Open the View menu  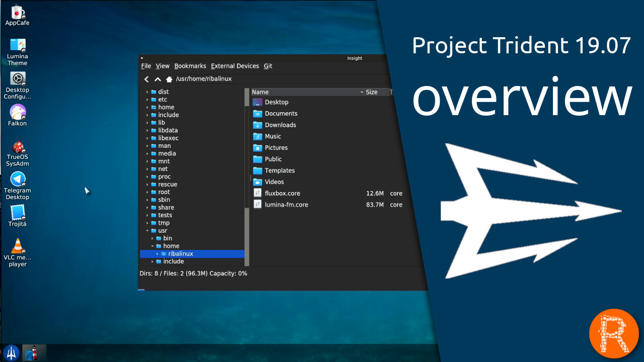point(163,66)
